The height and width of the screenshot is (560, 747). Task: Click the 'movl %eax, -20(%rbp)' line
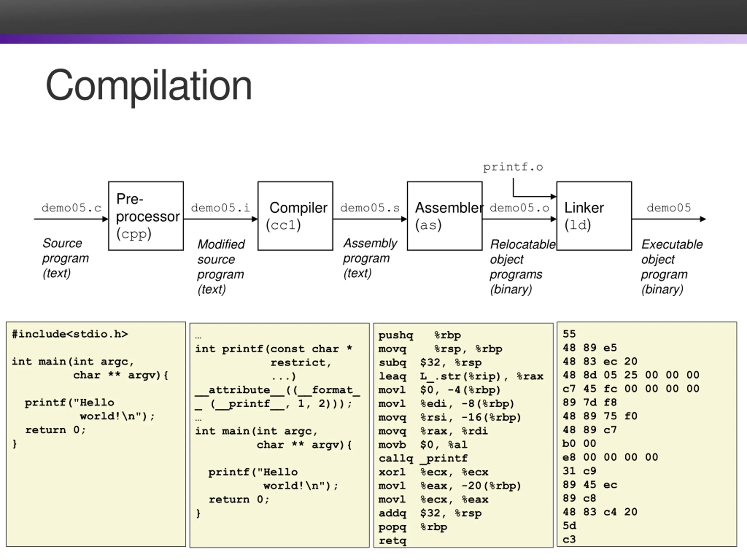tap(450, 486)
